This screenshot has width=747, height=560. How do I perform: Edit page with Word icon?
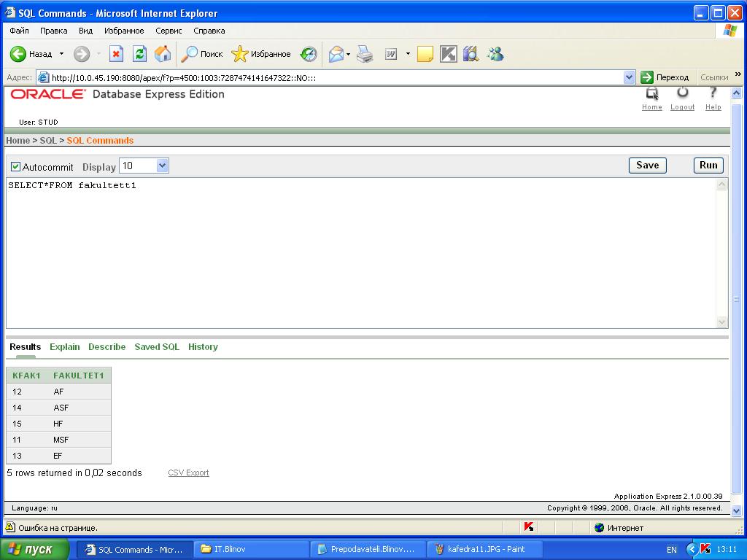(x=391, y=54)
